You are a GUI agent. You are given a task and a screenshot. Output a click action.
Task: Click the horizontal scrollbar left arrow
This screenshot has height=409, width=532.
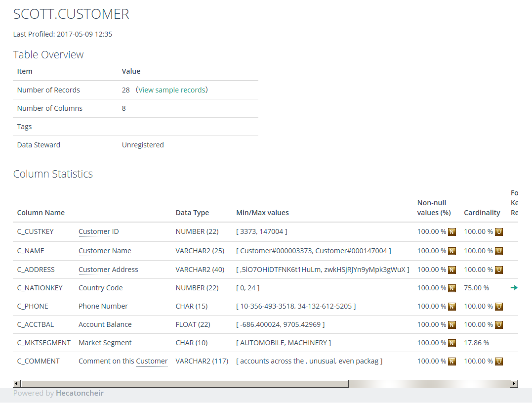(17, 384)
